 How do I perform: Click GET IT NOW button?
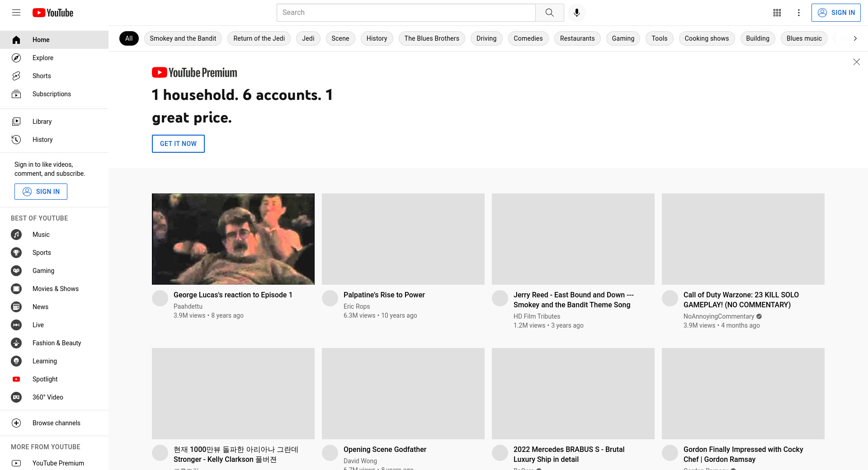point(178,144)
